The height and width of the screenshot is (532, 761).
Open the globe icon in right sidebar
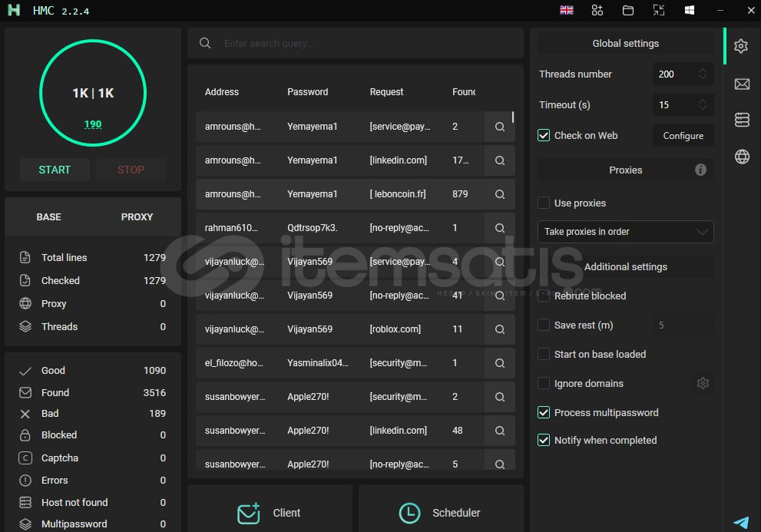point(742,157)
